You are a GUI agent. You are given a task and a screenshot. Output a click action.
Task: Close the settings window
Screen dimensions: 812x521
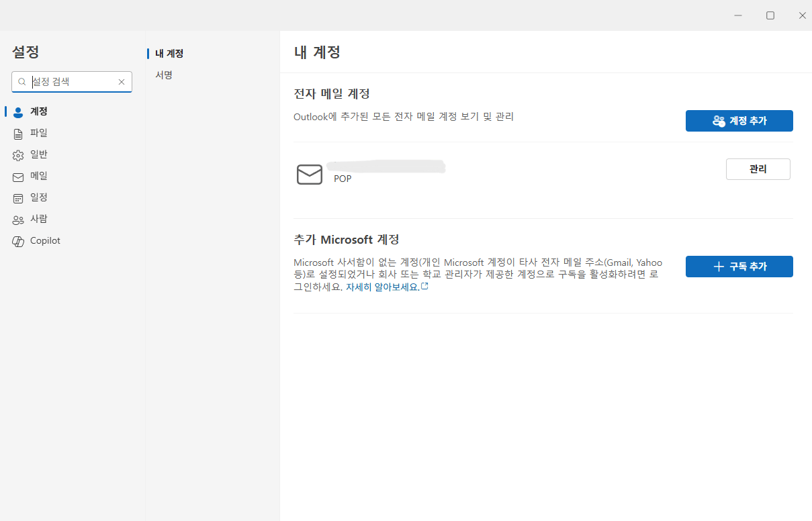[x=802, y=15]
